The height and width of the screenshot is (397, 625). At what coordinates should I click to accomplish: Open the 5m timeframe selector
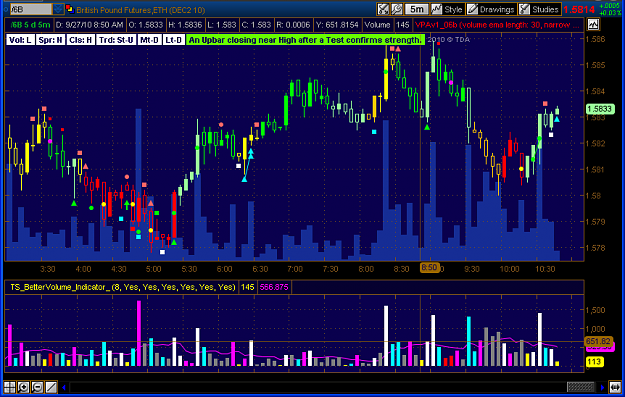[x=417, y=9]
